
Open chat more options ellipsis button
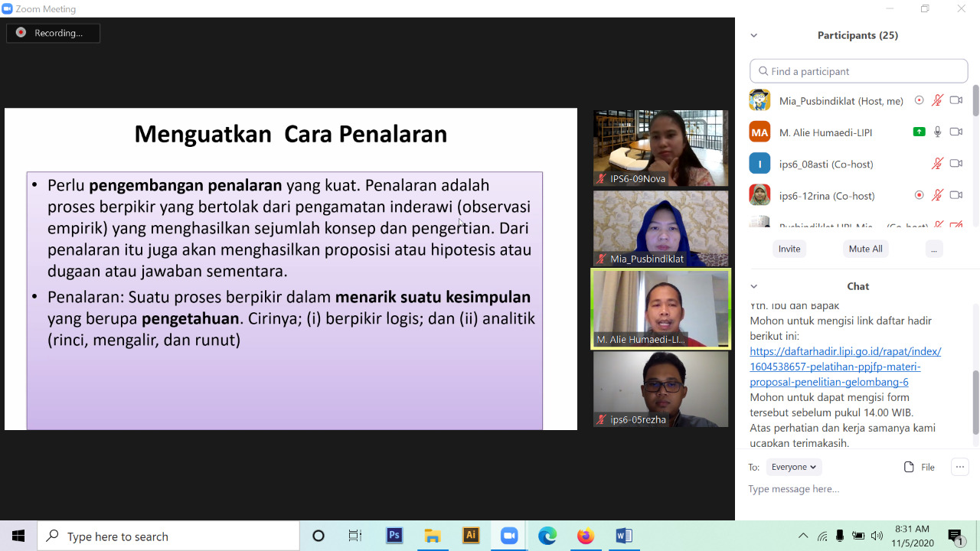pyautogui.click(x=959, y=467)
